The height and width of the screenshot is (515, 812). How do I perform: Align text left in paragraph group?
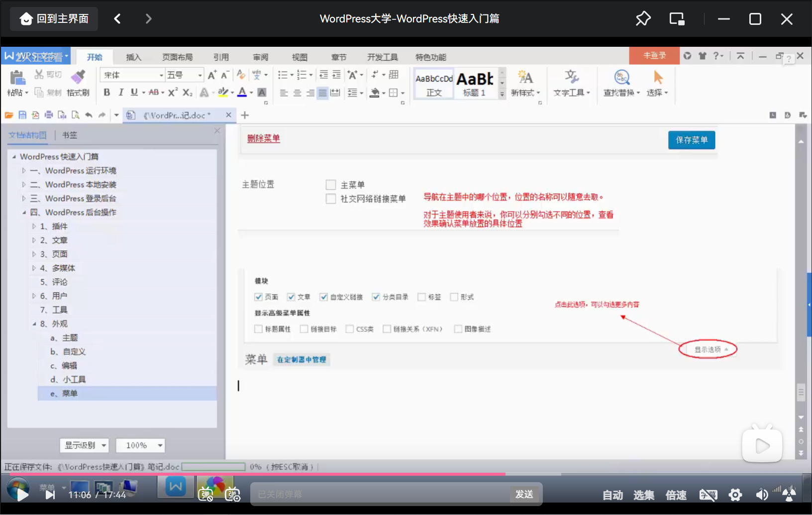tap(284, 93)
